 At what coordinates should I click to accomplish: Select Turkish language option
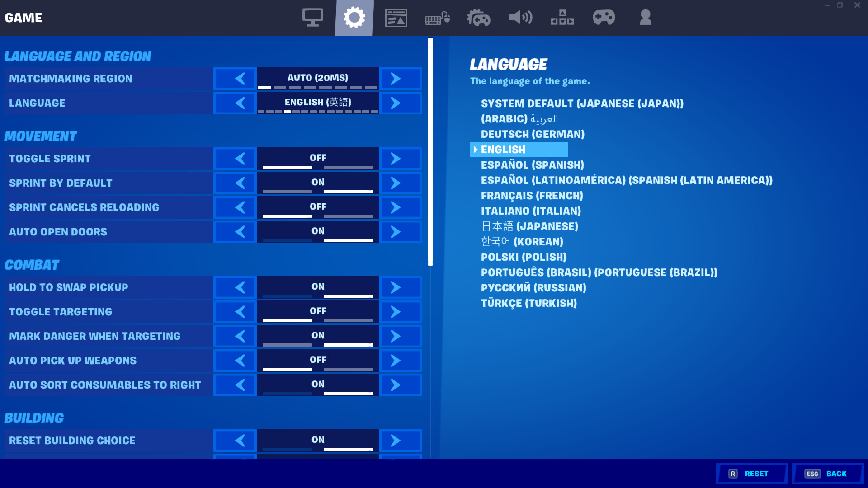[x=529, y=303]
